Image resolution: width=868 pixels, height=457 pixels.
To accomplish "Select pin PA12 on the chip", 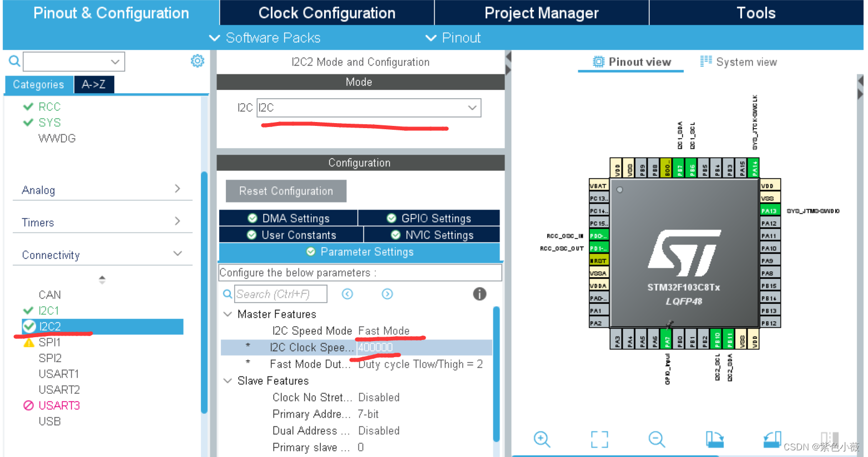I will [x=770, y=224].
